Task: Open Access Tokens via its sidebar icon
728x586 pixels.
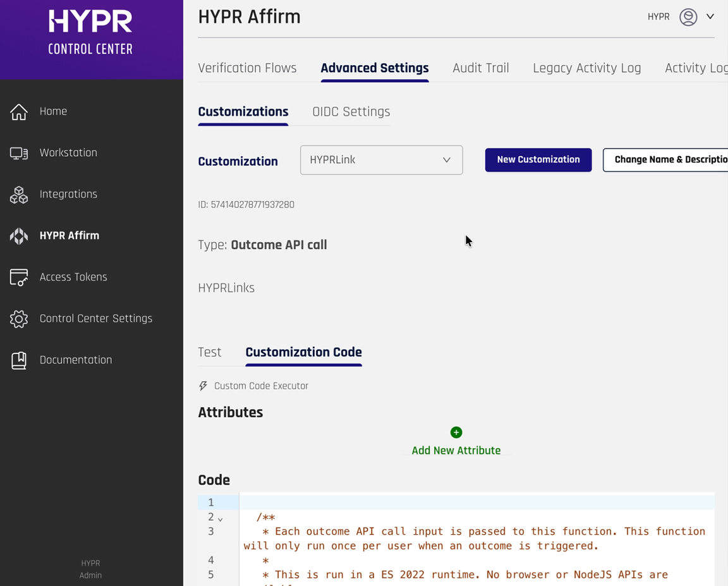Action: pos(19,277)
